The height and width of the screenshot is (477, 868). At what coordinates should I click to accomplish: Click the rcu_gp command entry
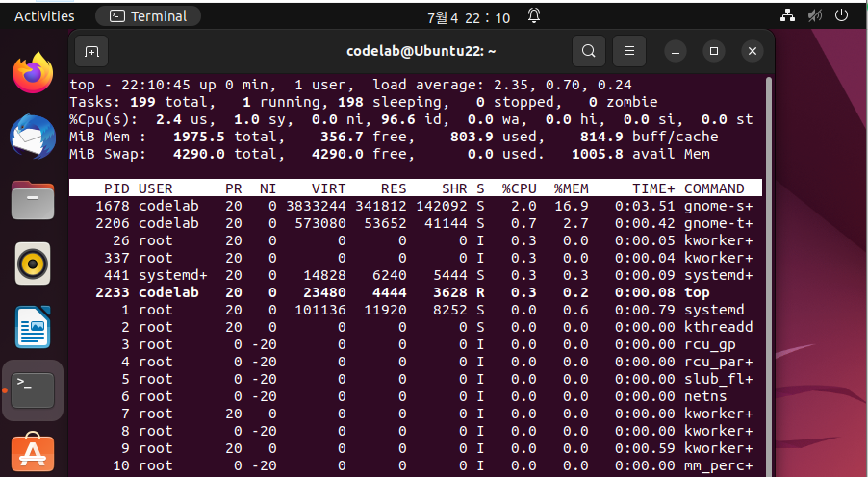709,344
